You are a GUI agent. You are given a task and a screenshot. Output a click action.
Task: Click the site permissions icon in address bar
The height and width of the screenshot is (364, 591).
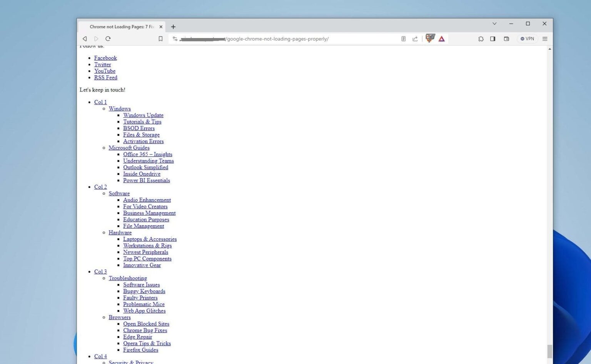coord(175,38)
